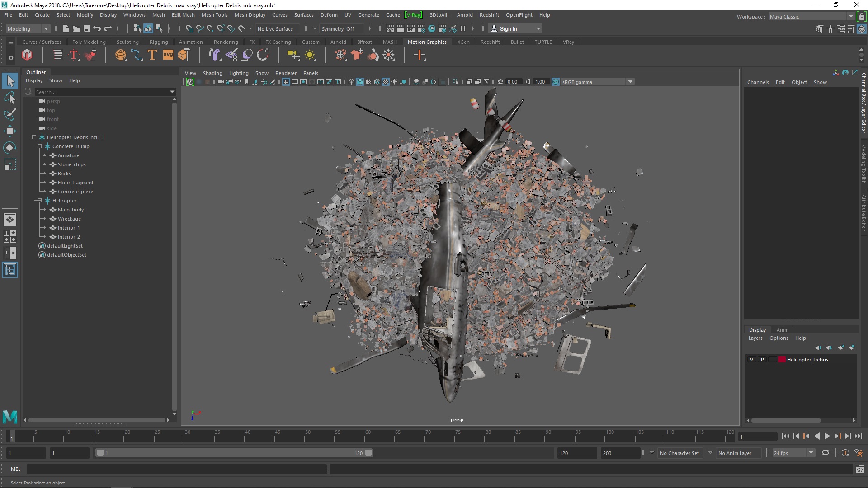The width and height of the screenshot is (868, 488).
Task: Go to start of playback range
Action: [x=786, y=436]
